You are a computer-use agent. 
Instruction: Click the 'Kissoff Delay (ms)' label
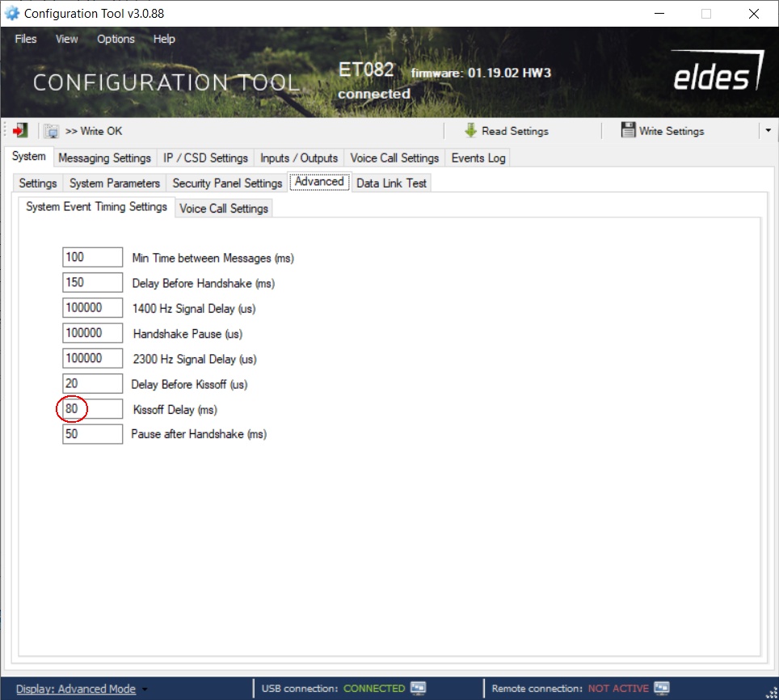pos(175,410)
